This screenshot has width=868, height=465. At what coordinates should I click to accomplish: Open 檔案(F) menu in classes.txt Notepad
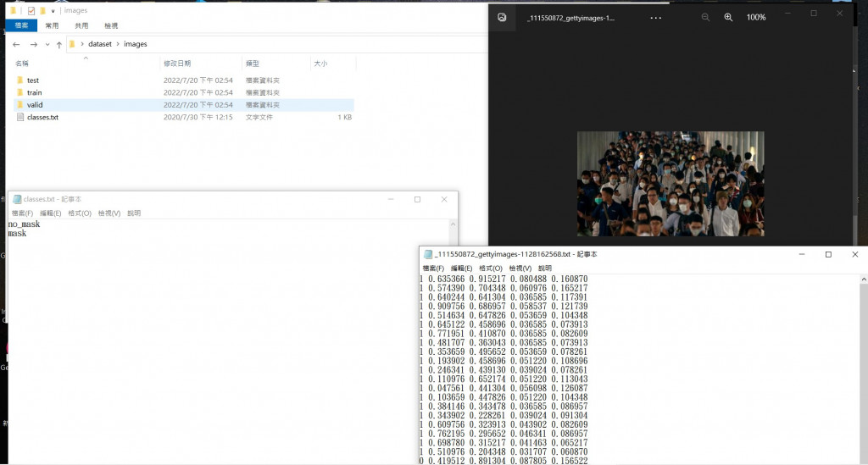(22, 213)
